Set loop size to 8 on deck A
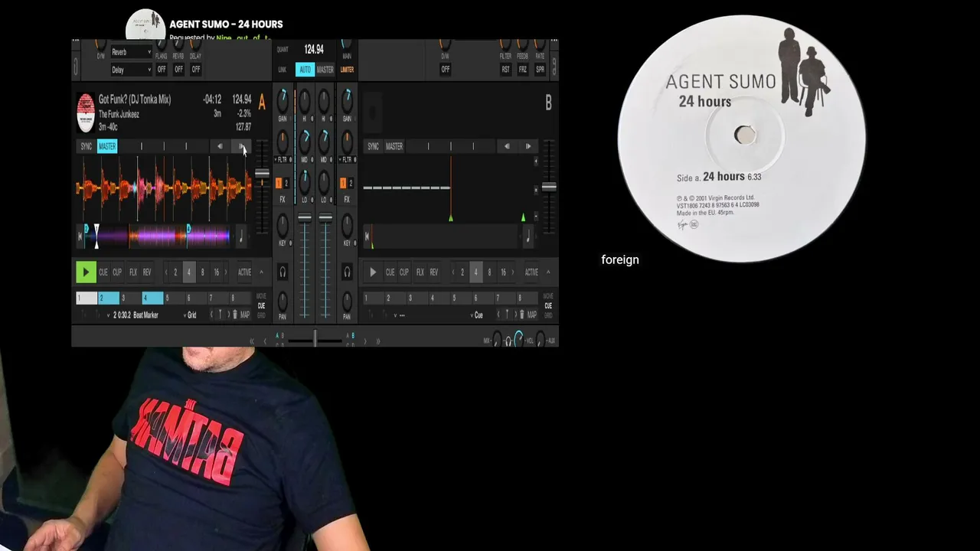 pos(202,272)
